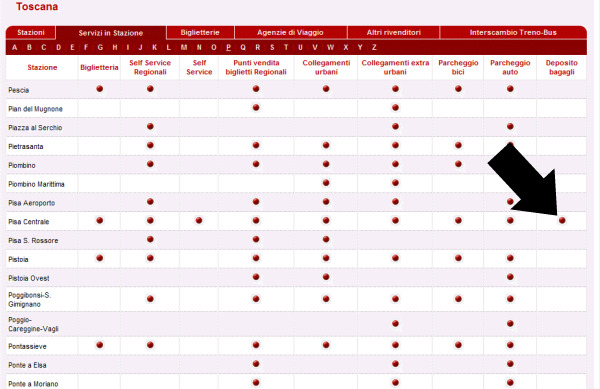Click station name Pisa Centrale
This screenshot has width=600, height=389.
coord(29,222)
